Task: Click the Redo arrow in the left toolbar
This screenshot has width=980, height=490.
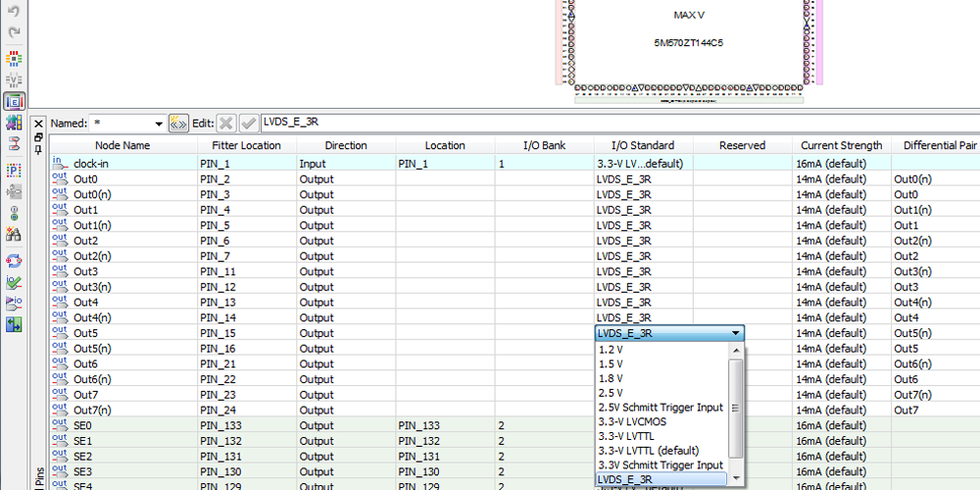Action: click(x=14, y=35)
